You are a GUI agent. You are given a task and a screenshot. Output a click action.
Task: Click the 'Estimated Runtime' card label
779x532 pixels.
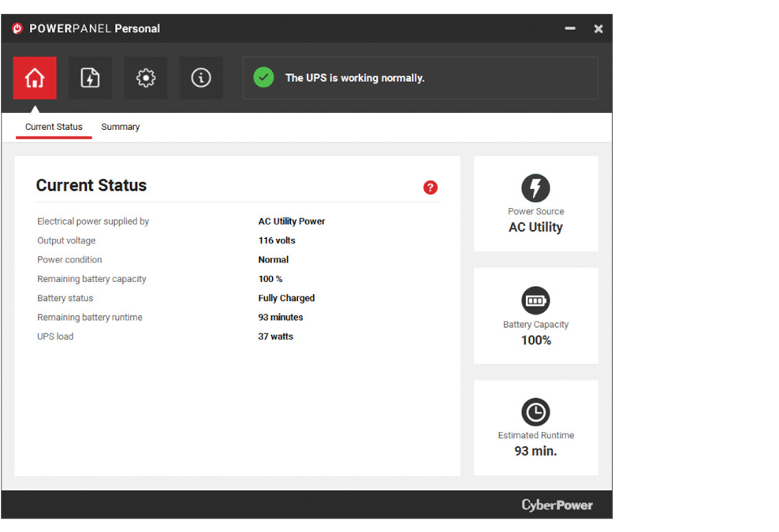click(x=535, y=436)
